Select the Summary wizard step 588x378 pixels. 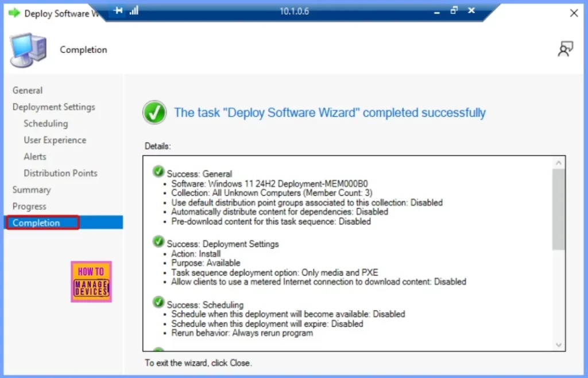(32, 190)
